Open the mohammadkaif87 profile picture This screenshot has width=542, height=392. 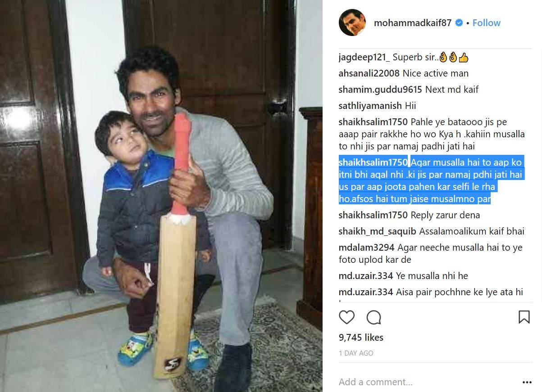tap(352, 23)
